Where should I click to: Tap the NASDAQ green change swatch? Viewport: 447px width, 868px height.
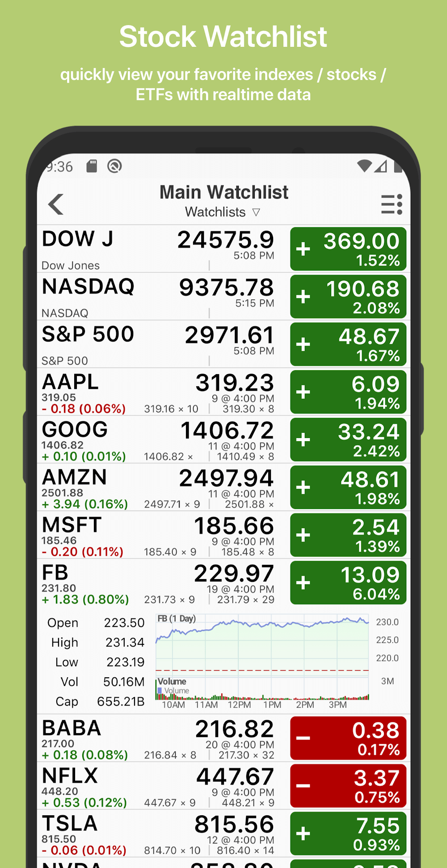click(348, 296)
